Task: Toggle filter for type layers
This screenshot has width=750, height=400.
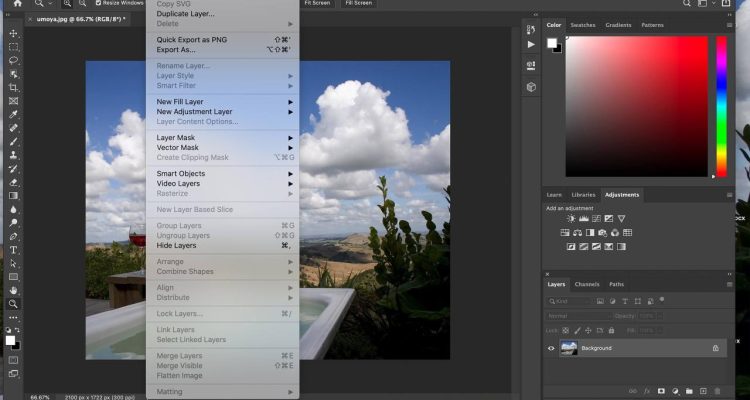Action: pos(625,301)
